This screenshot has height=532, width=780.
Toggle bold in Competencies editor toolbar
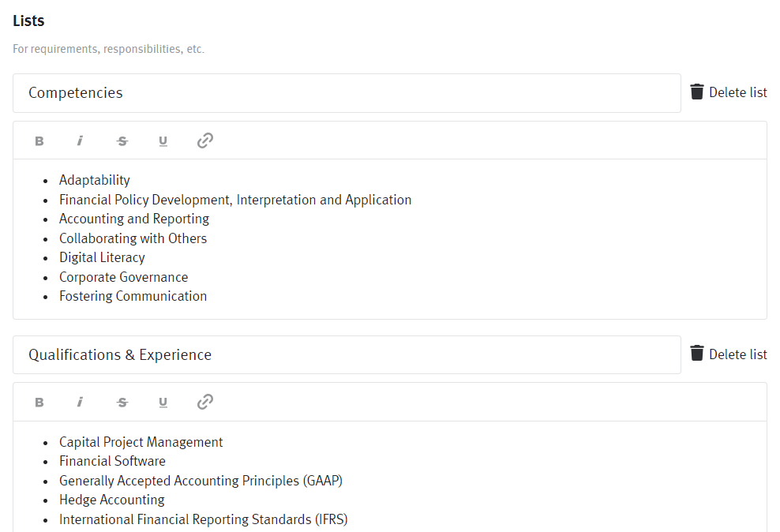(x=39, y=141)
